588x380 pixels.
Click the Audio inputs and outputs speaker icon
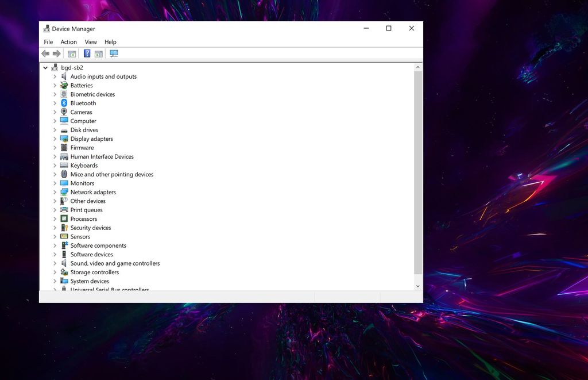click(64, 76)
